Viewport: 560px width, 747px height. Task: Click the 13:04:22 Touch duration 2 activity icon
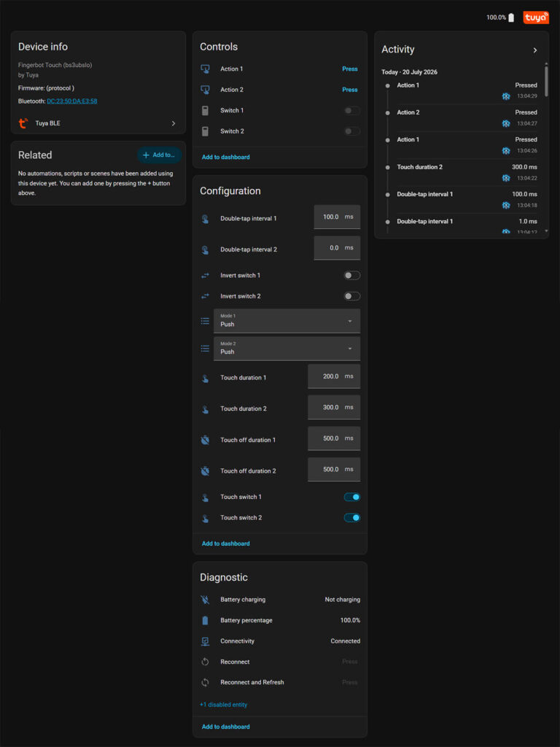click(x=506, y=178)
